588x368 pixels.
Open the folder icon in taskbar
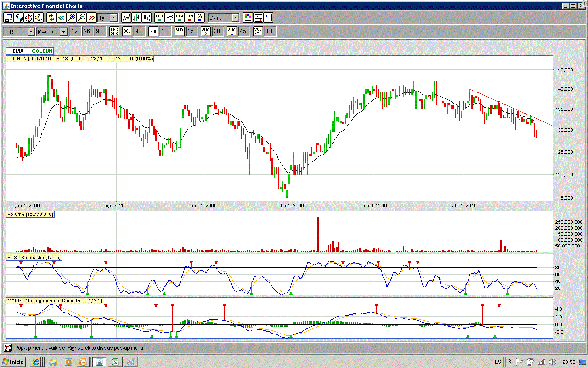pos(53,362)
